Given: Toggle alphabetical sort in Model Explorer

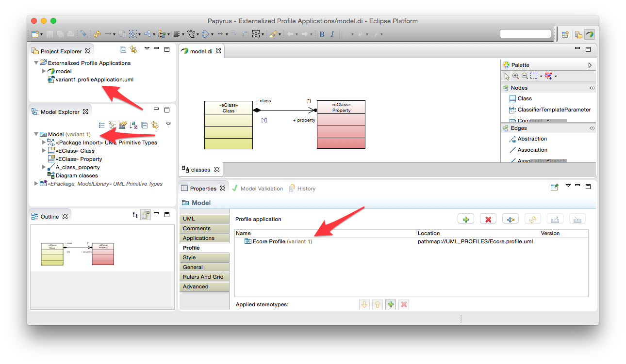Looking at the screenshot, I should (133, 125).
